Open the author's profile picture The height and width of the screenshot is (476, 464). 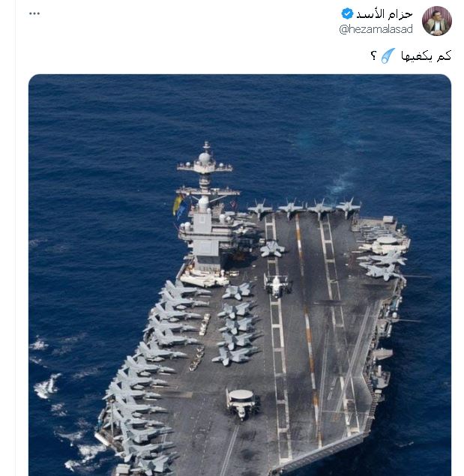point(436,21)
